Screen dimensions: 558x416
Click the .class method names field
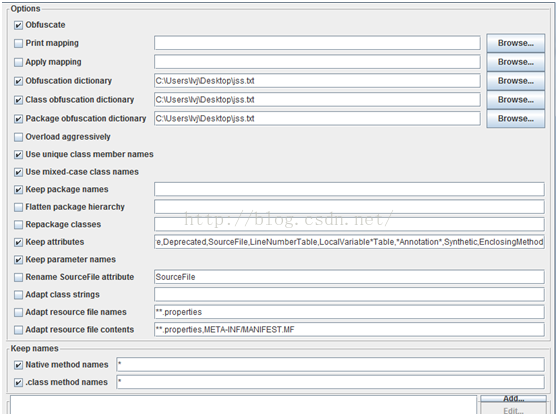click(x=330, y=382)
